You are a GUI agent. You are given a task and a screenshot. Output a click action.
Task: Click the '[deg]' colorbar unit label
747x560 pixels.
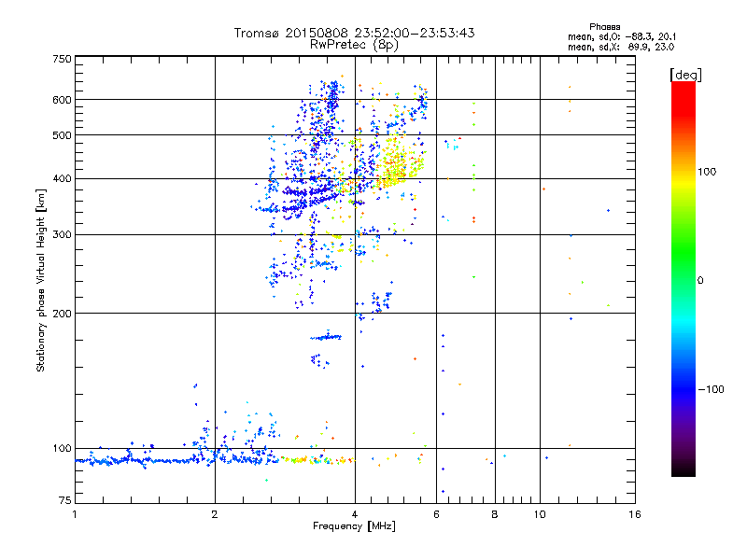[685, 75]
